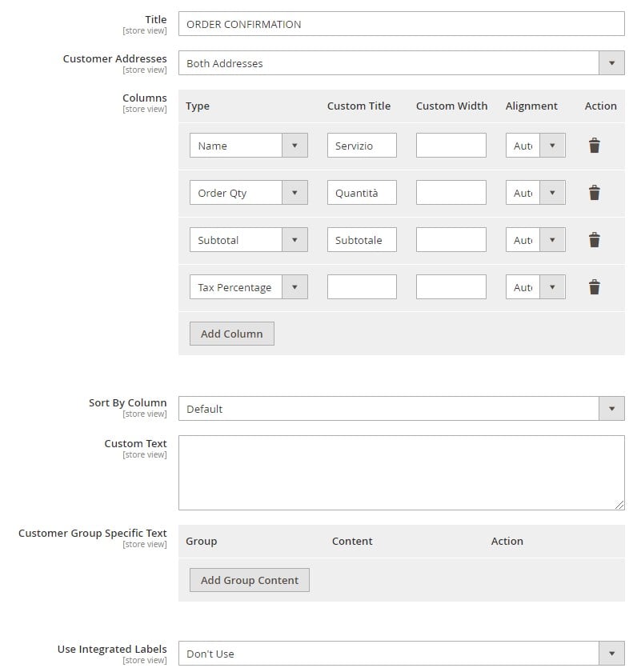This screenshot has width=629, height=672.
Task: Delete the Order Qty column row
Action: coord(595,193)
